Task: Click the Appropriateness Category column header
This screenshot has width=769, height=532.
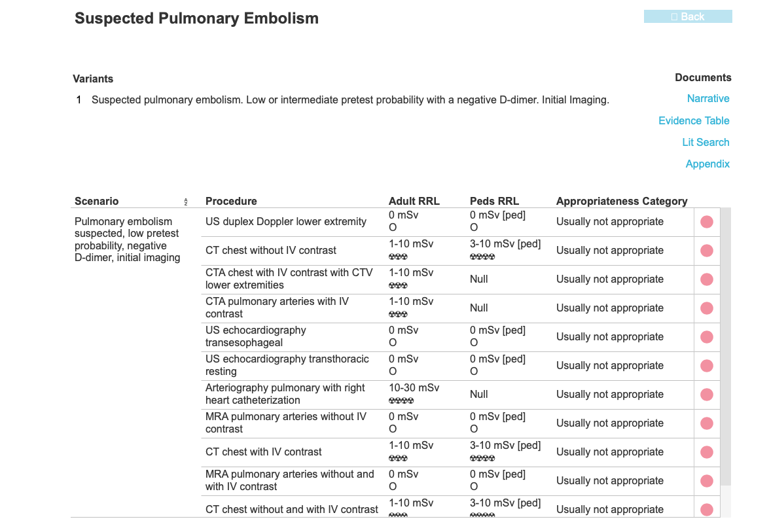Action: point(621,201)
